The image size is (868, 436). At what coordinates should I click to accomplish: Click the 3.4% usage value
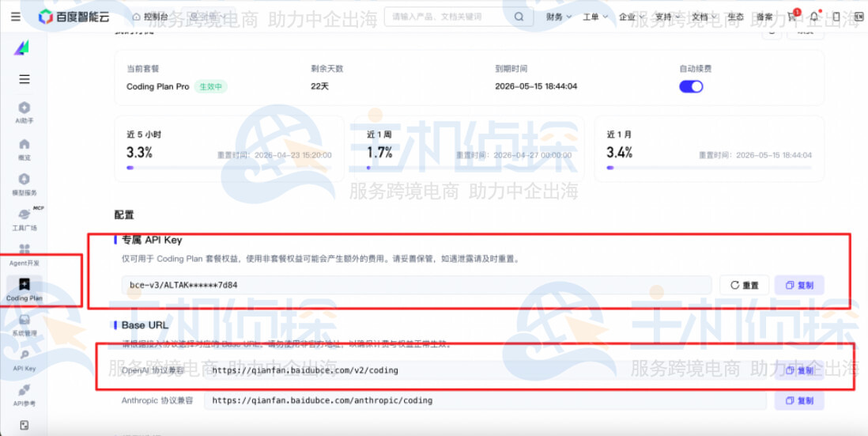[620, 153]
